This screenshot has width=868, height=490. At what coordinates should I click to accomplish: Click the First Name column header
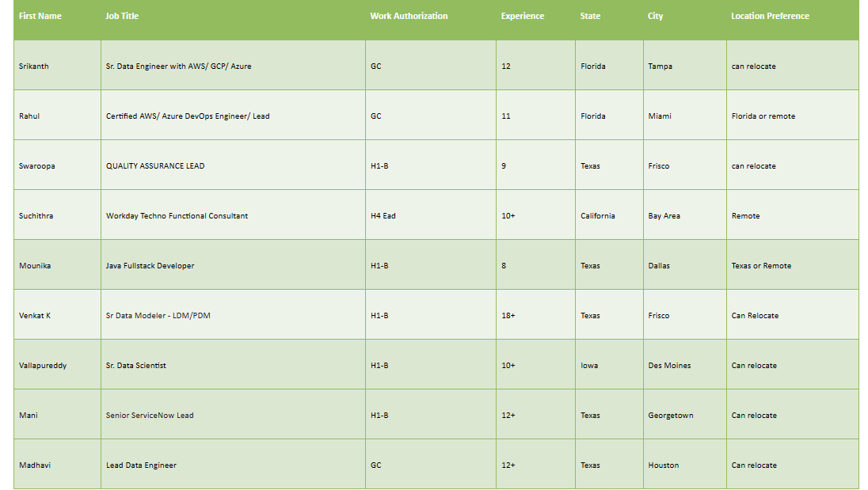coord(40,16)
